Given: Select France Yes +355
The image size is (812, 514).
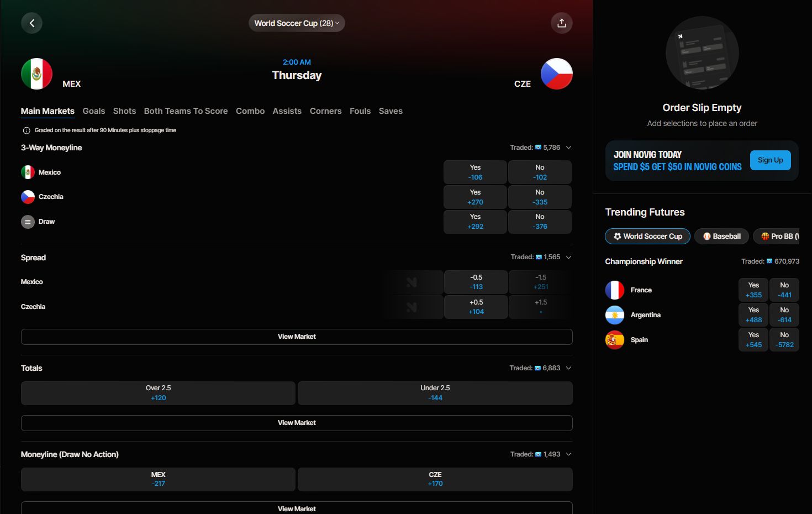Looking at the screenshot, I should 753,290.
